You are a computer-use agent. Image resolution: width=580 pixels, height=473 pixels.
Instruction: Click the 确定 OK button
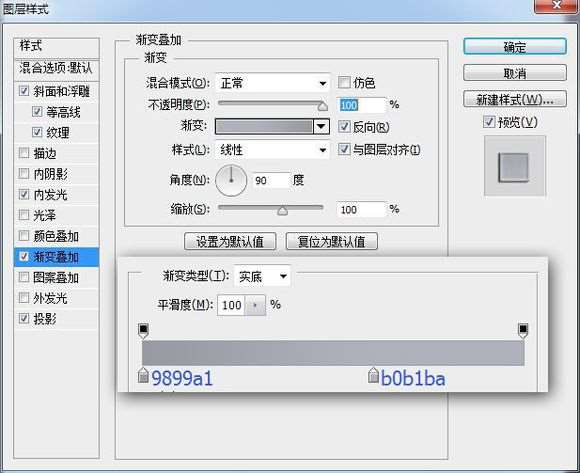pos(515,47)
